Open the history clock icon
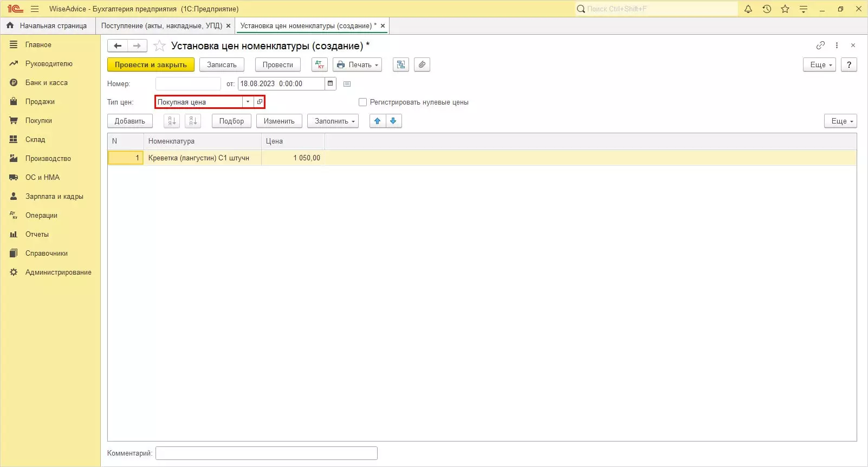868x467 pixels. coord(767,9)
